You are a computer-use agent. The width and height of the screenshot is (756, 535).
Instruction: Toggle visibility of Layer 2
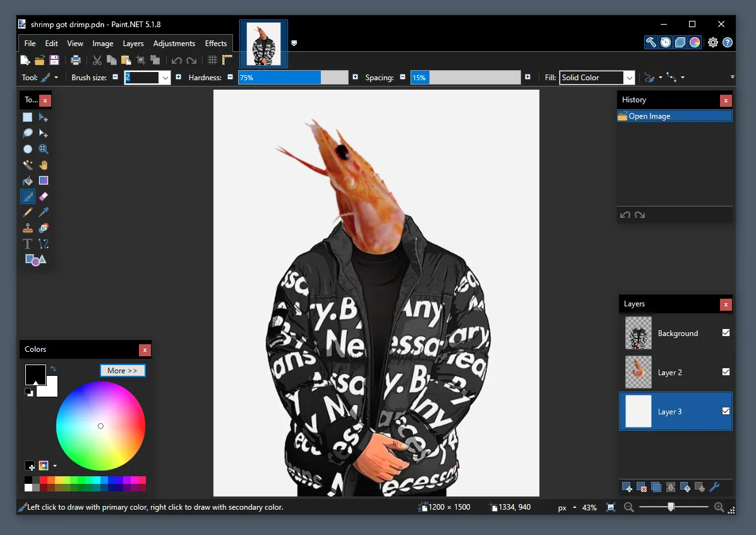click(726, 372)
